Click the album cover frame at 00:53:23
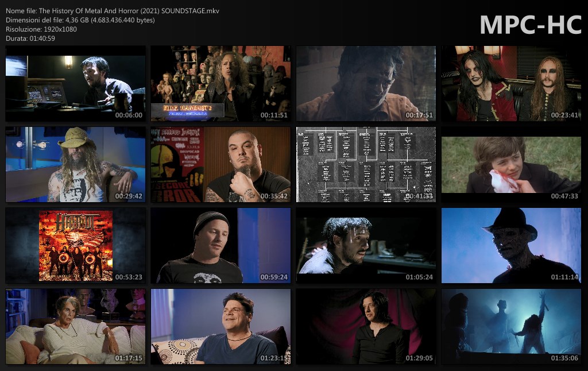Image resolution: width=588 pixels, height=371 pixels. [75, 245]
